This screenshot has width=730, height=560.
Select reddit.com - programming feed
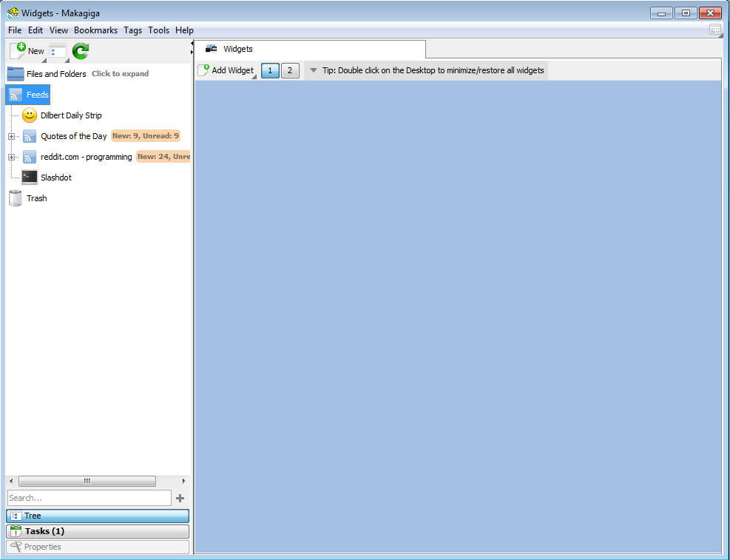tap(86, 157)
